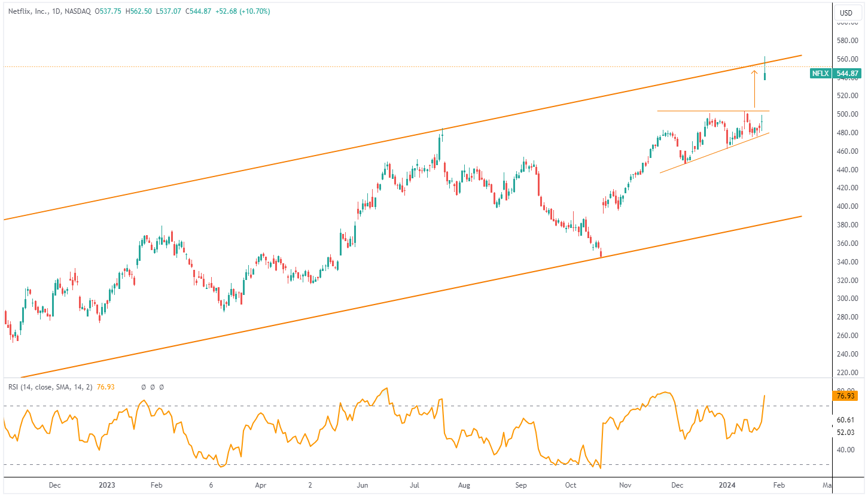Click the Oct label on time axis
Image resolution: width=868 pixels, height=496 pixels.
point(571,485)
